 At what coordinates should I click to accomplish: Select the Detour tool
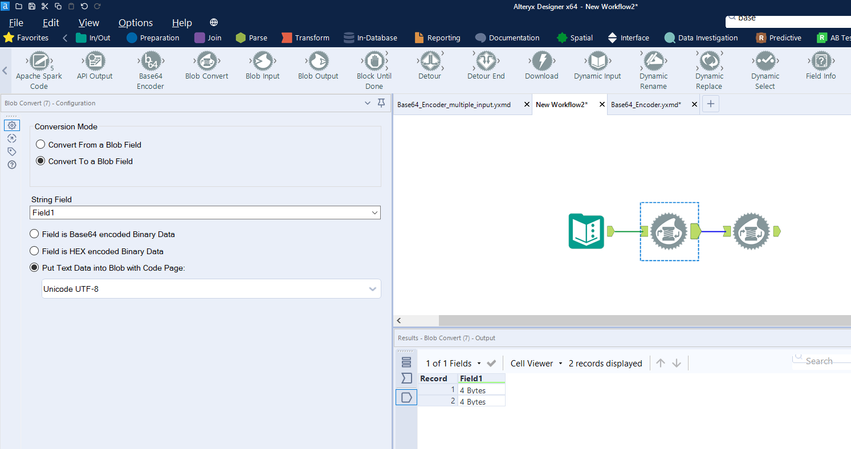point(430,66)
